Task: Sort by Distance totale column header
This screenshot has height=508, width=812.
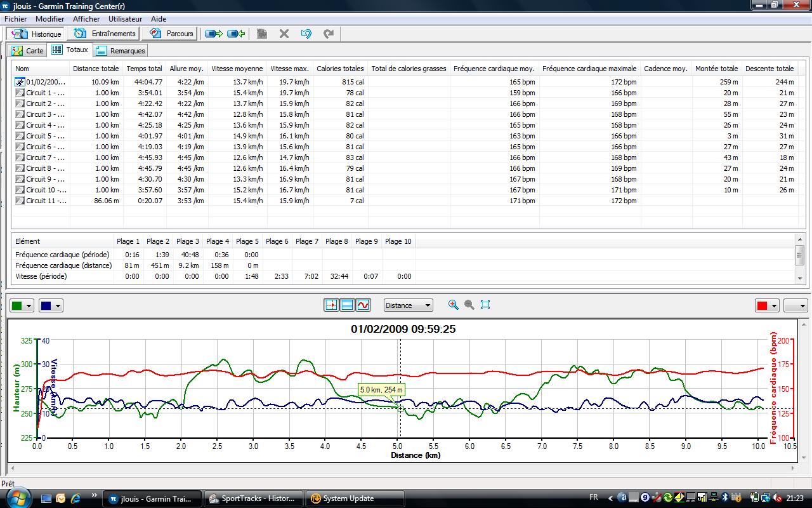Action: tap(95, 69)
